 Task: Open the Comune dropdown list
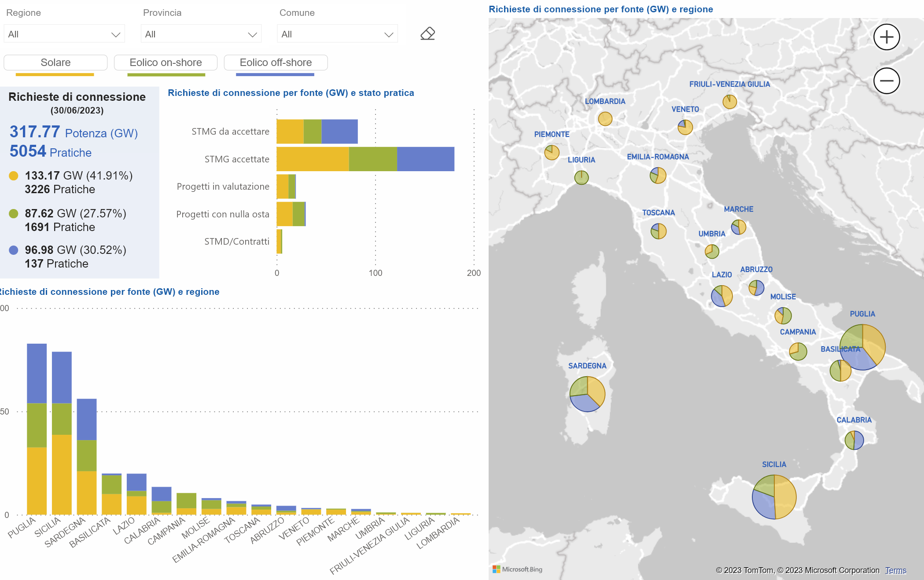[x=337, y=34]
